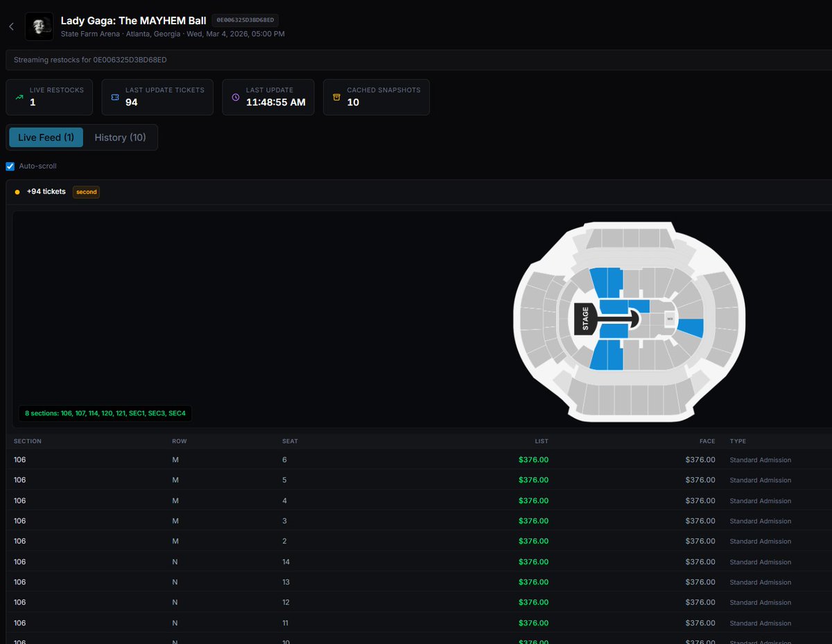Click the FACE column header

click(x=707, y=441)
